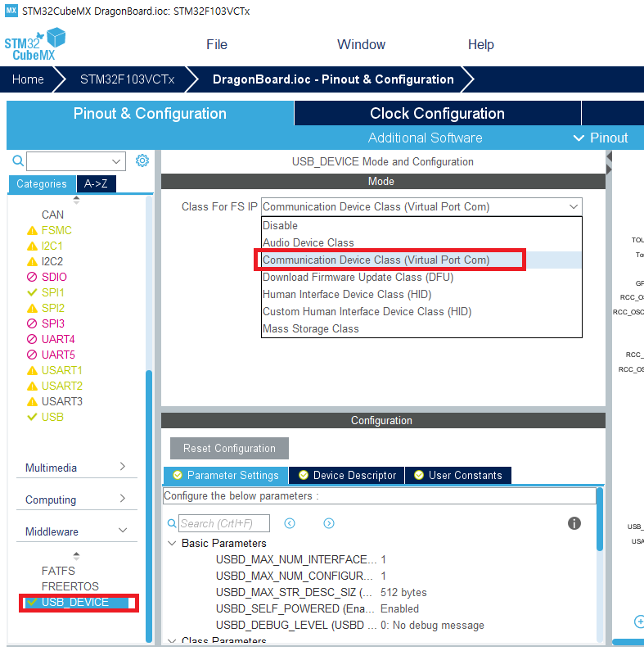The width and height of the screenshot is (644, 651).
Task: Open the File menu
Action: [x=217, y=44]
